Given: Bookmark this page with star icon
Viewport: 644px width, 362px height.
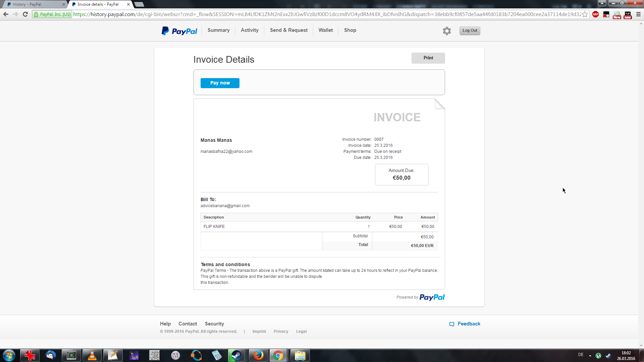Looking at the screenshot, I should coord(585,14).
